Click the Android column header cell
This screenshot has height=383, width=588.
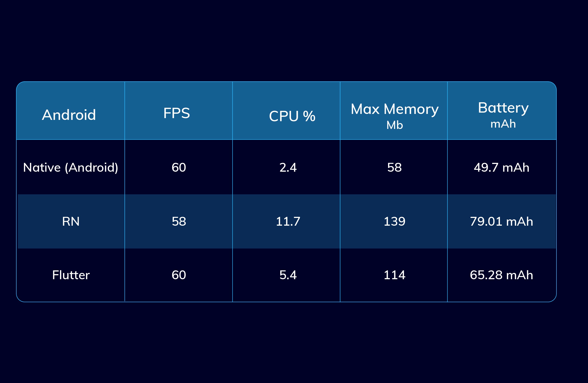tap(69, 115)
